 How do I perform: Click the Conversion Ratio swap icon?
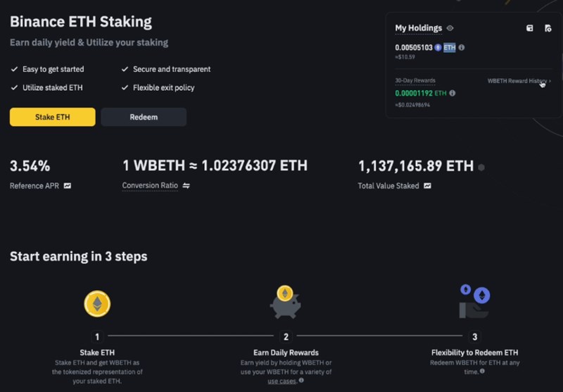pos(186,186)
